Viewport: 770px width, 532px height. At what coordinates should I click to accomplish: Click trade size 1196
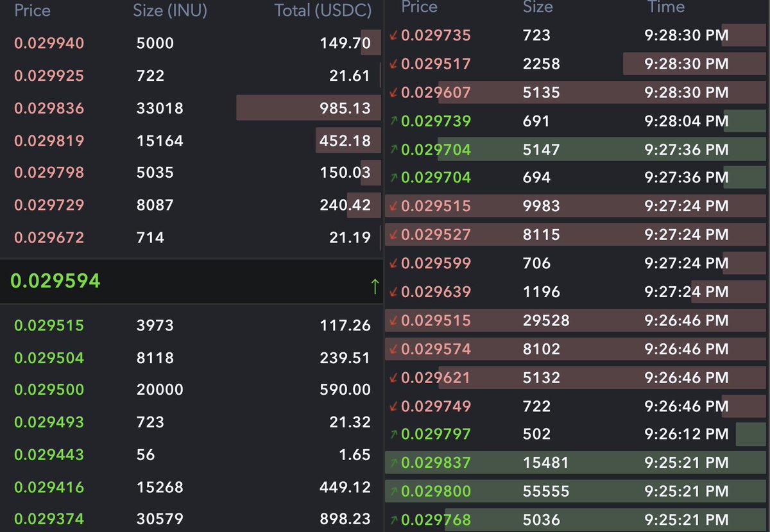point(542,292)
